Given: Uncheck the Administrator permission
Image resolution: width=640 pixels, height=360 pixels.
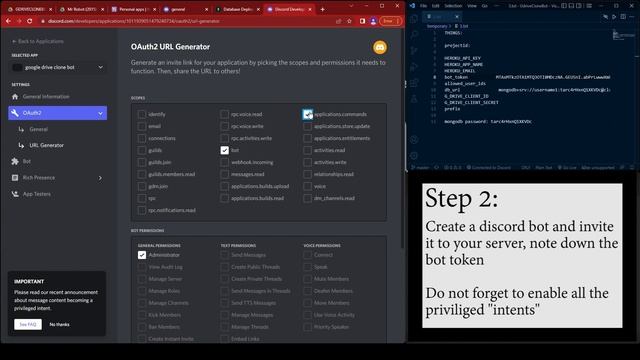Looking at the screenshot, I should coord(142,255).
